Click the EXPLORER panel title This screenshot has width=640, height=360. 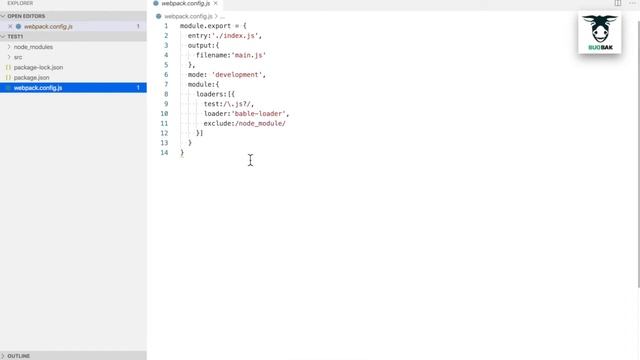20,3
